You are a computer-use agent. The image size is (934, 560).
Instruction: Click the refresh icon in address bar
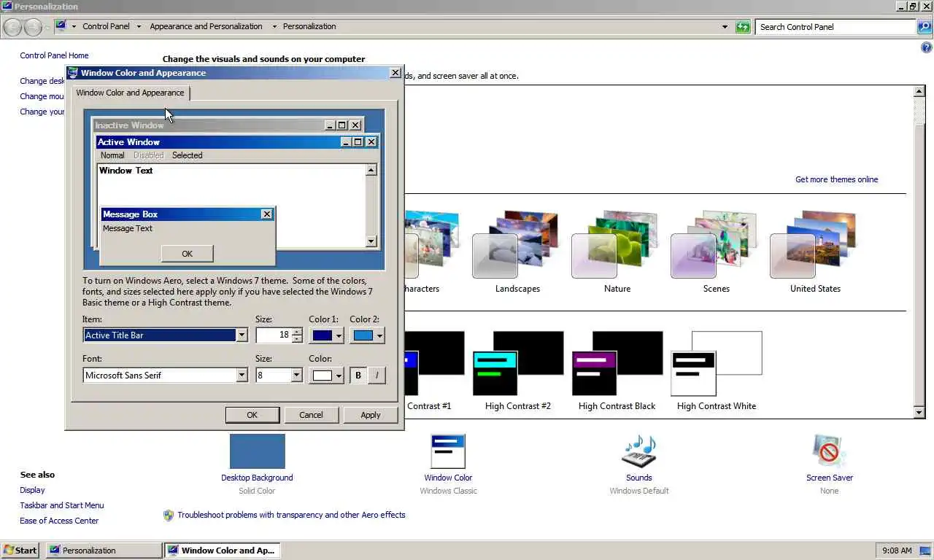[x=743, y=27]
